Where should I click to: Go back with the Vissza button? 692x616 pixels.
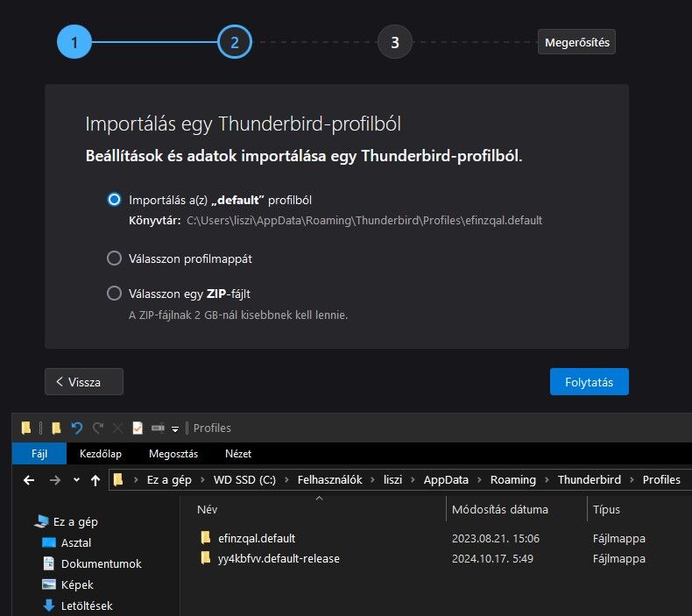[84, 381]
